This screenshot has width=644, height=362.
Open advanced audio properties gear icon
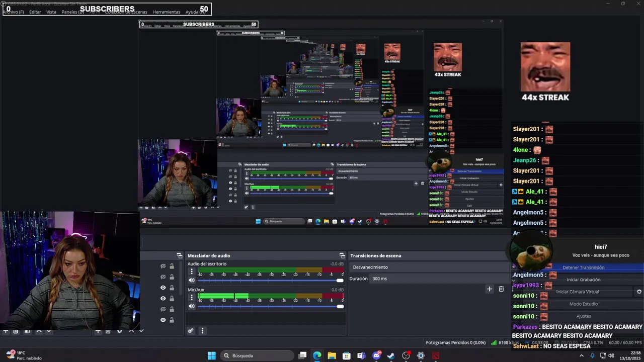(191, 331)
